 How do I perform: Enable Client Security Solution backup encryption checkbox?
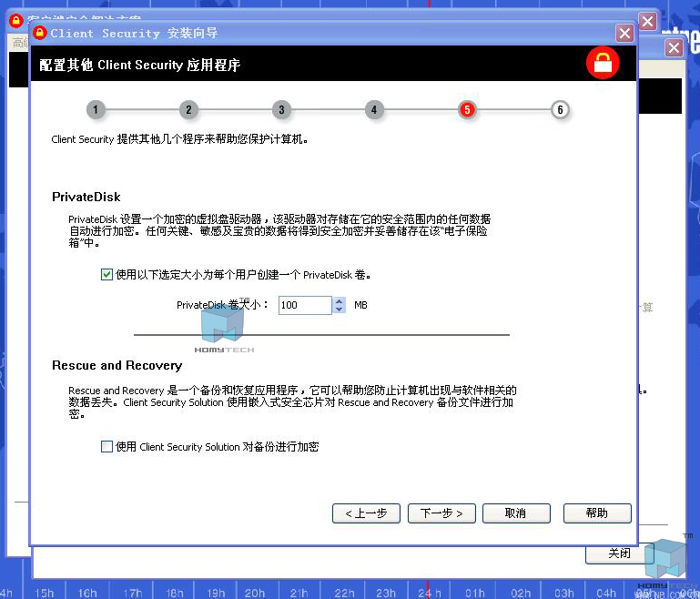[x=107, y=447]
